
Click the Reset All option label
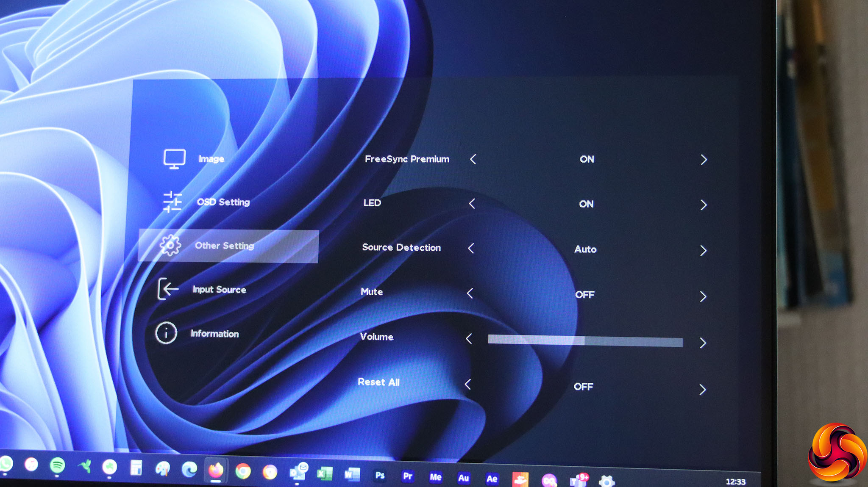point(378,382)
